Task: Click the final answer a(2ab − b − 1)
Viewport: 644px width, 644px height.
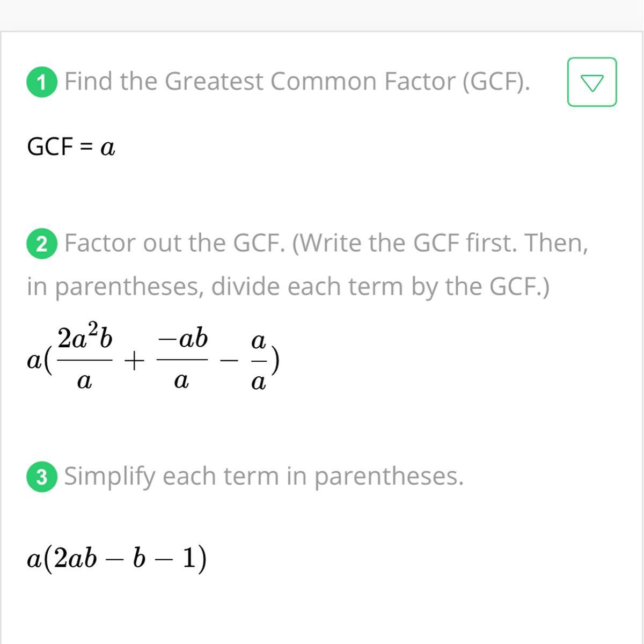Action: click(x=116, y=559)
